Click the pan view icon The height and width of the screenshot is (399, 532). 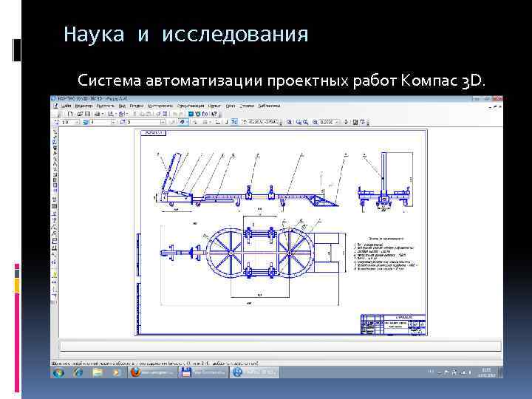345,122
